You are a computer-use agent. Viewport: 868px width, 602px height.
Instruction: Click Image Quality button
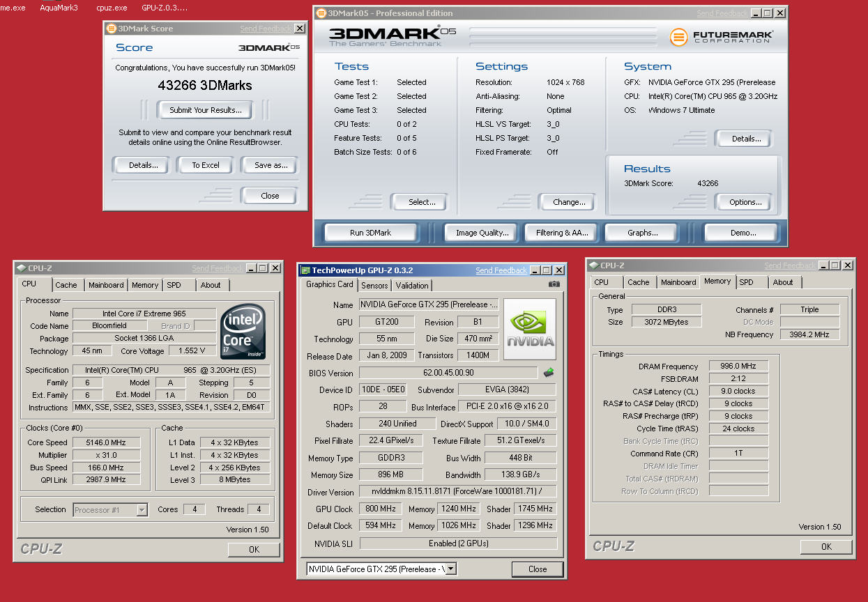click(482, 233)
